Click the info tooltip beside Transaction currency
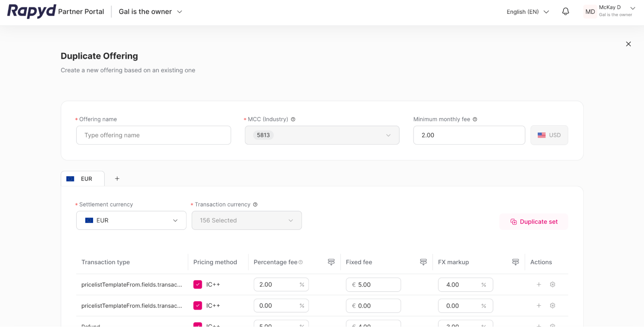Viewport: 644px width, 327px height. coord(255,204)
